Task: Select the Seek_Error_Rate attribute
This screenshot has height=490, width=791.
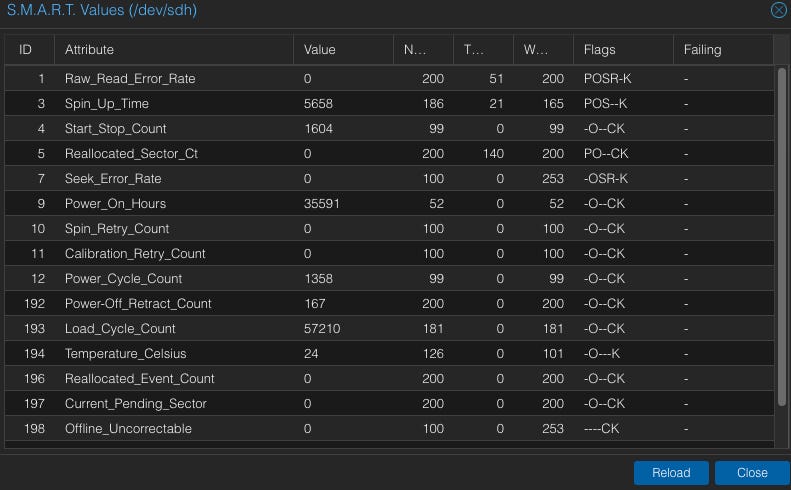Action: (113, 179)
